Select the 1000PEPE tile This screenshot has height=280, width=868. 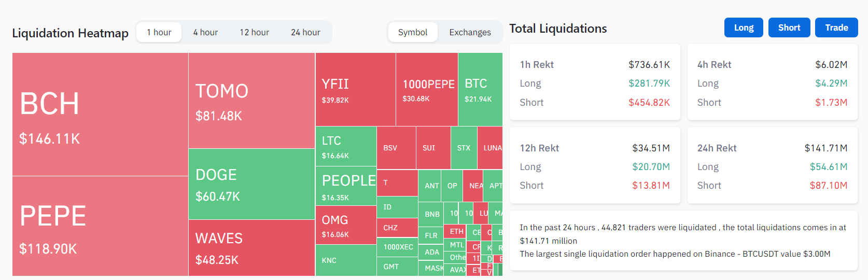(427, 89)
